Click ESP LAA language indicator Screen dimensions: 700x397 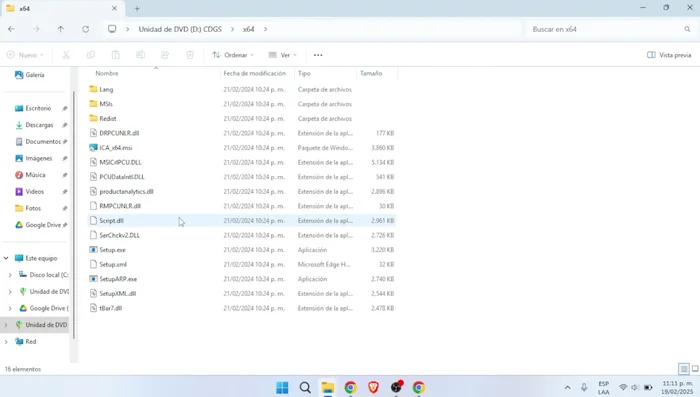[604, 388]
